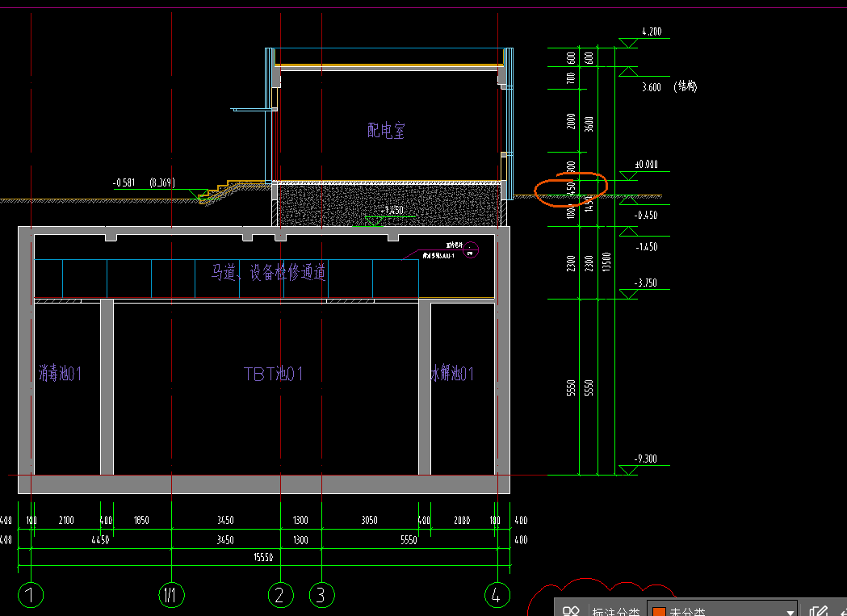Click grid axis bubble 2
847x616 pixels.
coord(280,595)
